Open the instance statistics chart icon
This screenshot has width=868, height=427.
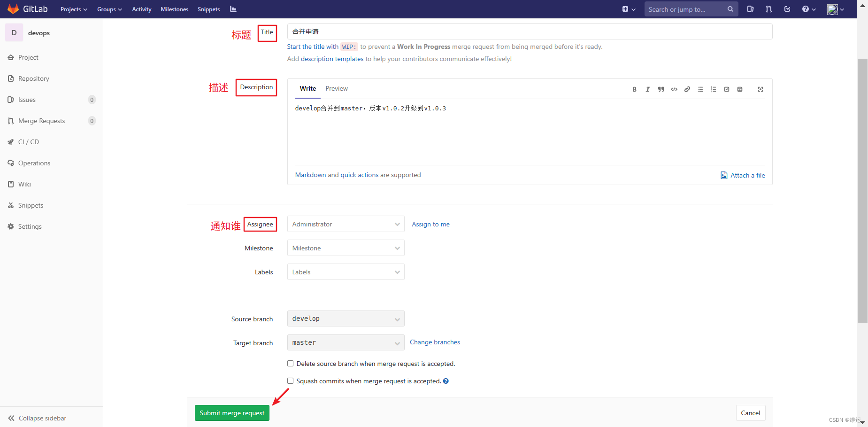click(233, 9)
